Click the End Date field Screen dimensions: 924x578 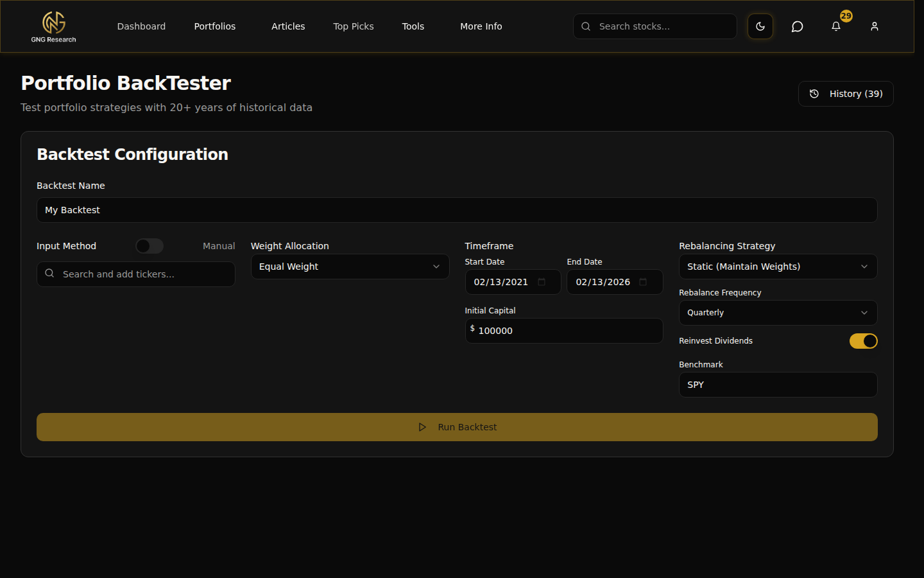[615, 282]
